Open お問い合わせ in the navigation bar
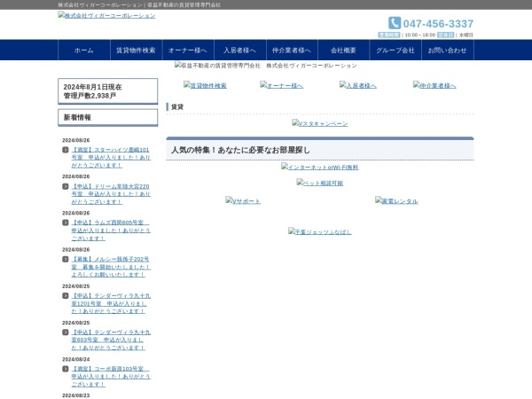This screenshot has width=532, height=399. [447, 51]
